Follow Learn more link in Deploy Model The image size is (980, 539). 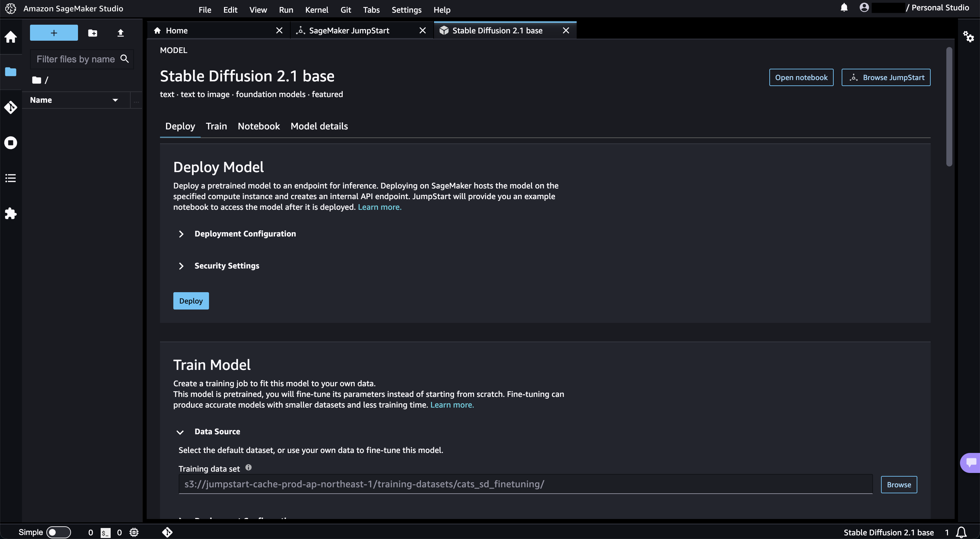point(379,207)
